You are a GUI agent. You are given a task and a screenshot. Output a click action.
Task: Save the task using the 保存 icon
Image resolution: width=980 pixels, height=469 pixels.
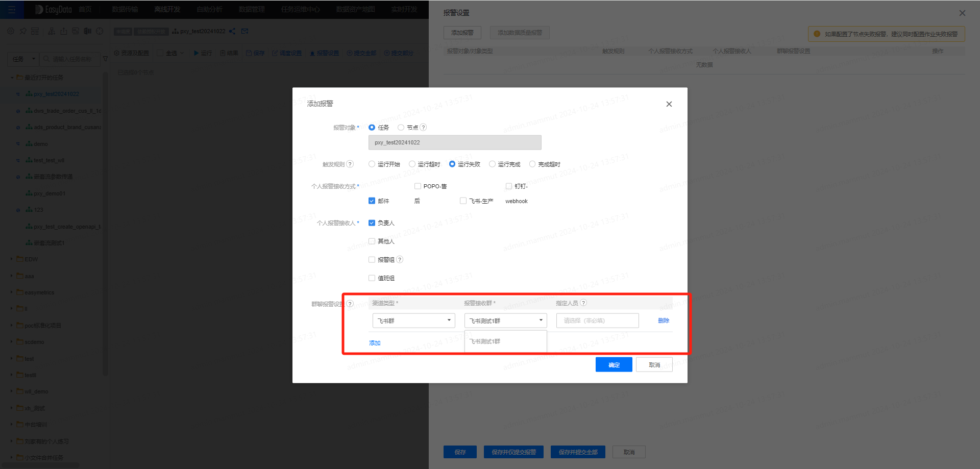pyautogui.click(x=255, y=53)
